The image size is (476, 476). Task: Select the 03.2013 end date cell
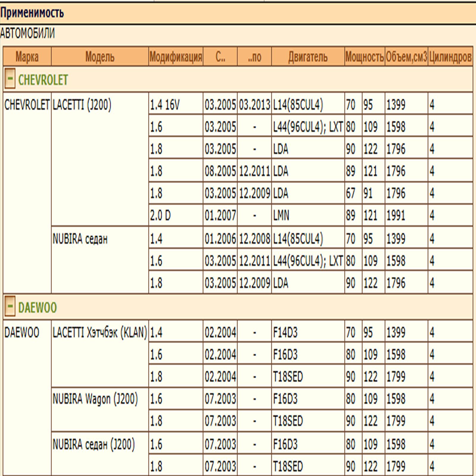tap(254, 103)
